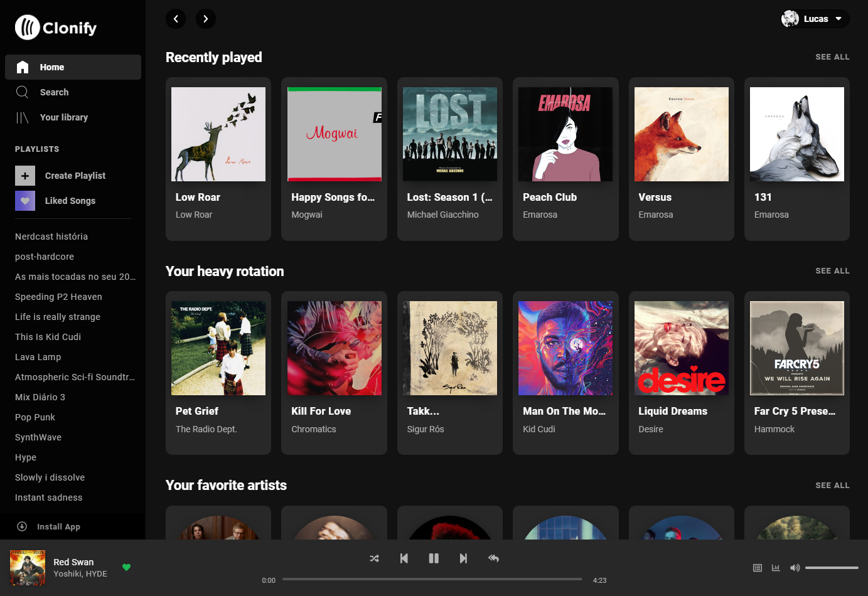Open the Lava Lamp playlist
Screen dimensions: 868x596
[38, 357]
